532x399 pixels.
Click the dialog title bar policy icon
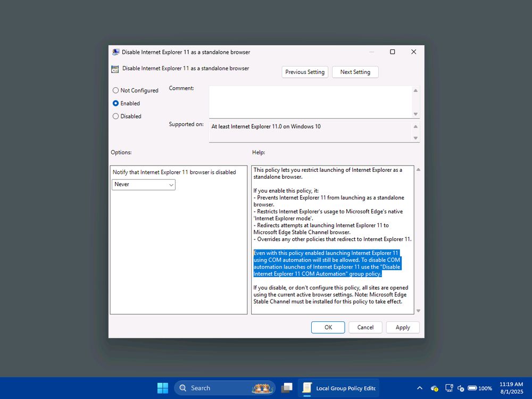click(115, 52)
